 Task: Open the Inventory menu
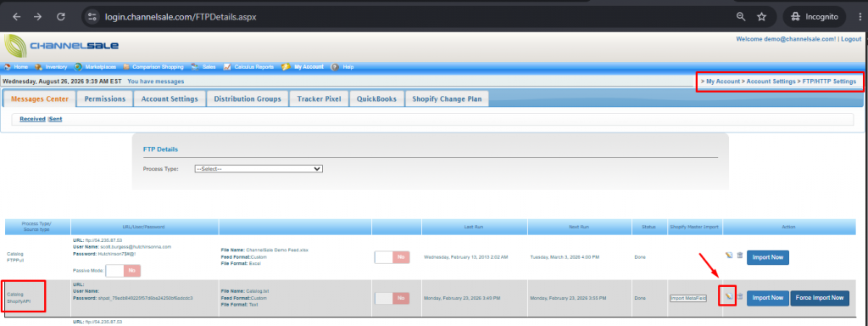point(57,67)
